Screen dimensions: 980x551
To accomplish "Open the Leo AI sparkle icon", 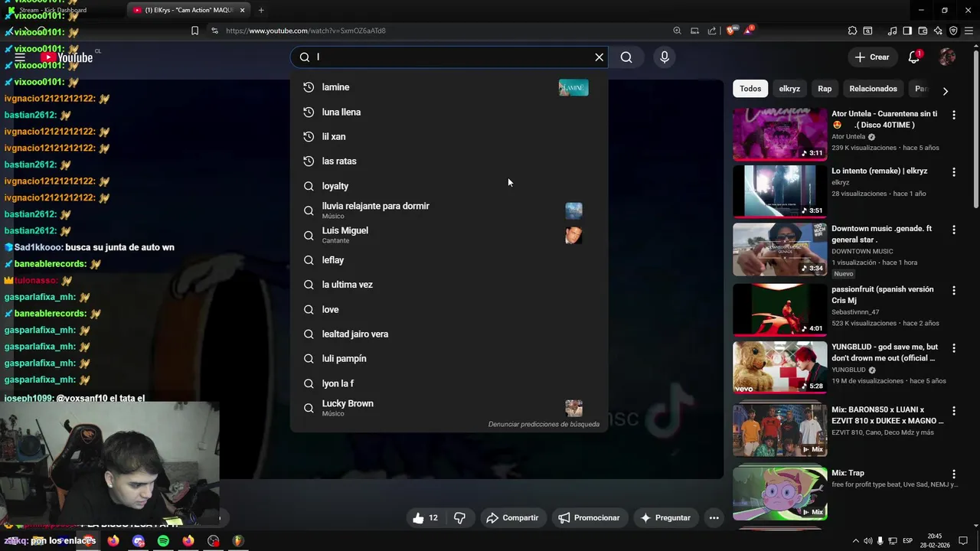I will pos(938,31).
